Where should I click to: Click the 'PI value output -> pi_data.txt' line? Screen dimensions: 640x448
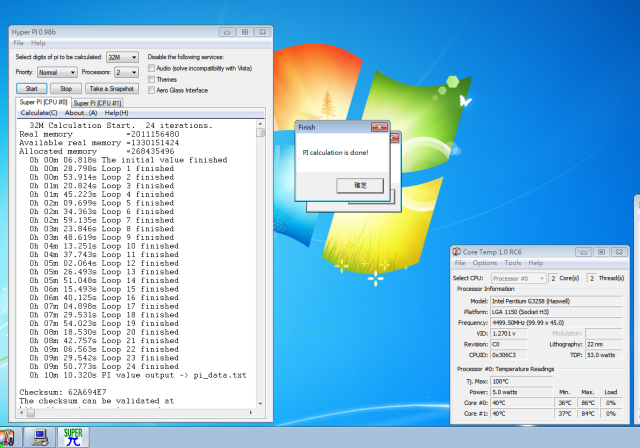click(x=138, y=375)
